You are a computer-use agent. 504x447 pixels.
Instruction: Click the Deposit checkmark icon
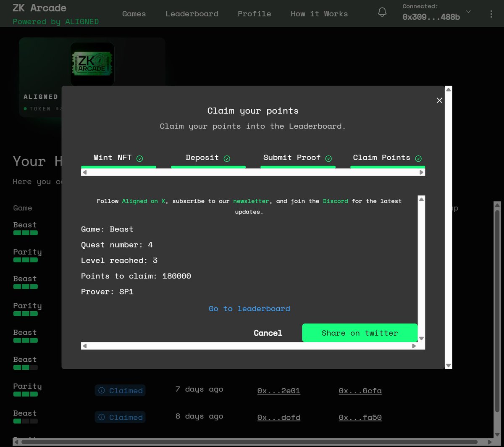coord(227,158)
